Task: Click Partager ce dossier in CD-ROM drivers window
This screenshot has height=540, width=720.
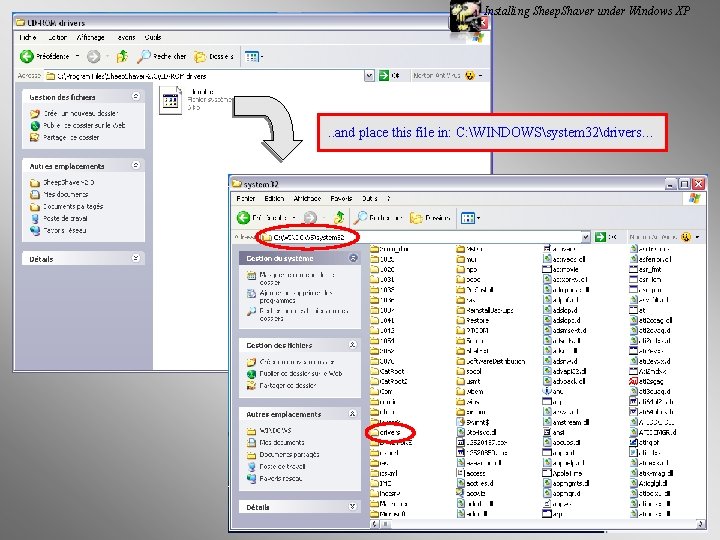Action: click(x=65, y=137)
